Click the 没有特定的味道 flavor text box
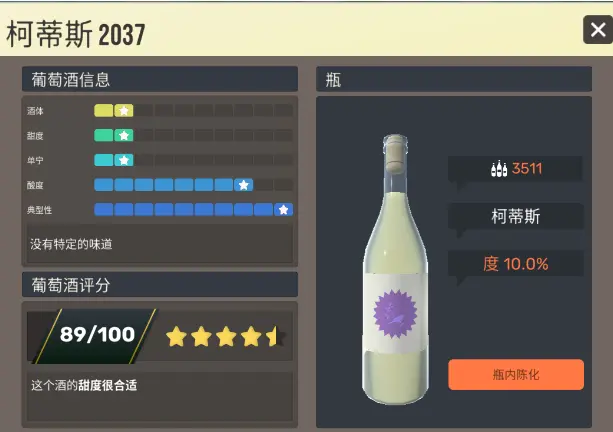This screenshot has height=432, width=613. click(x=160, y=244)
